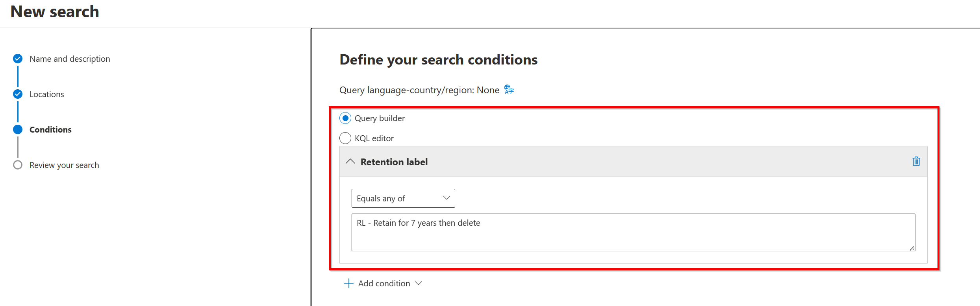Expand the Add condition chevron menu
The image size is (980, 306).
(419, 283)
